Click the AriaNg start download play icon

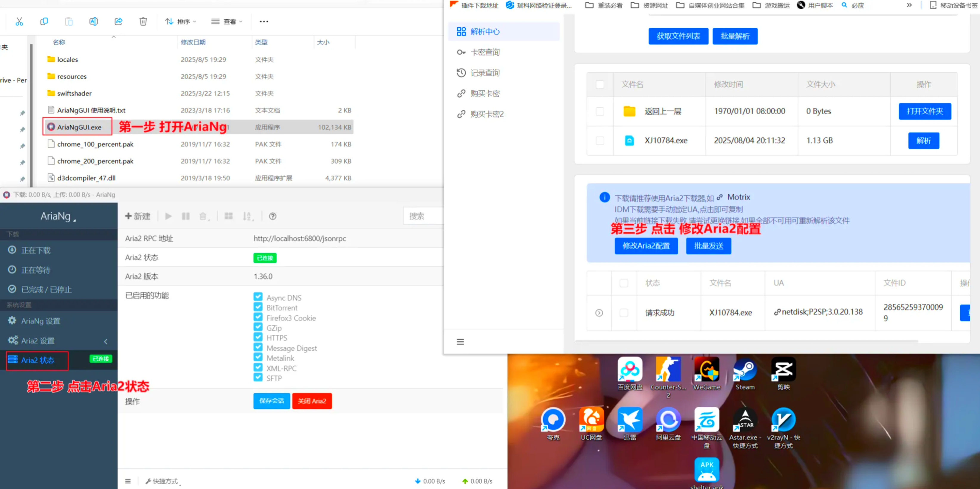click(x=168, y=216)
